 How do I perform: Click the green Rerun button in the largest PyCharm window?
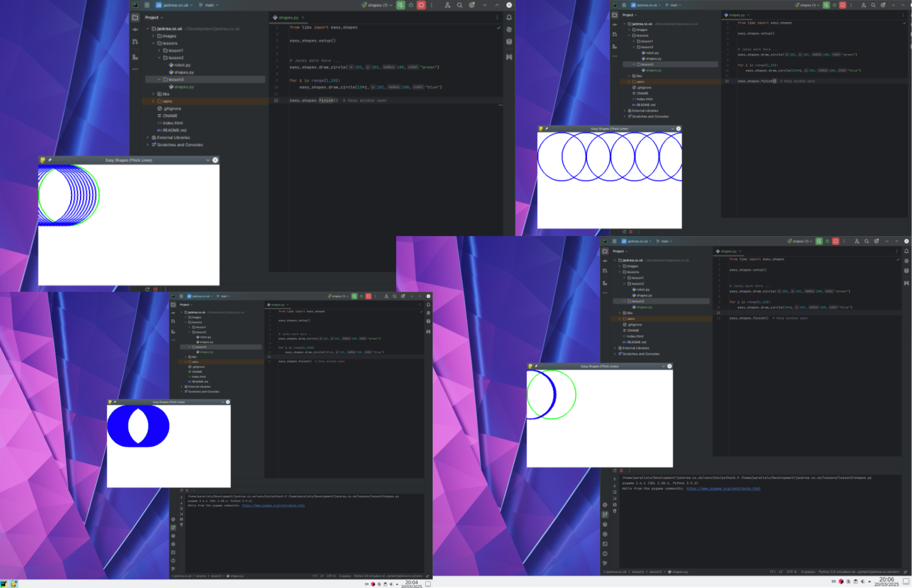pos(400,5)
